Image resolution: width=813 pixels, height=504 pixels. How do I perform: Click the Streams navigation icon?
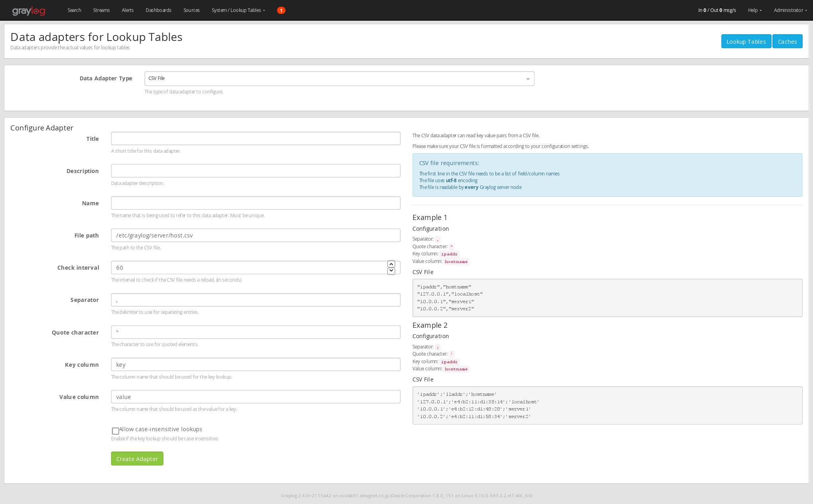tap(101, 10)
